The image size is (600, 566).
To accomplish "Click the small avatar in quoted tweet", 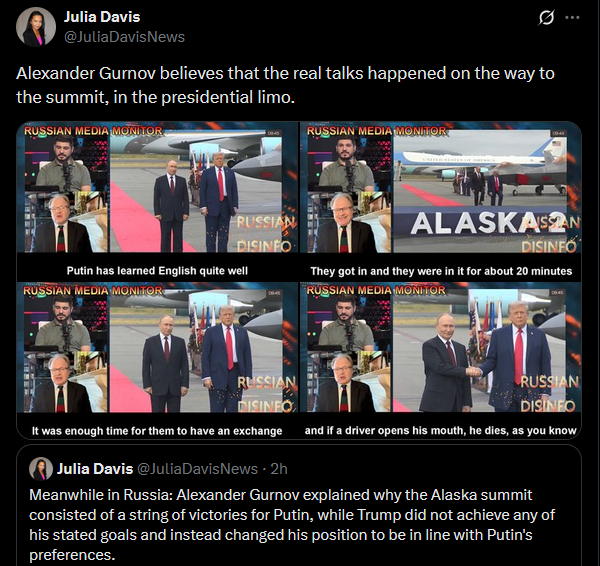I will click(x=41, y=468).
